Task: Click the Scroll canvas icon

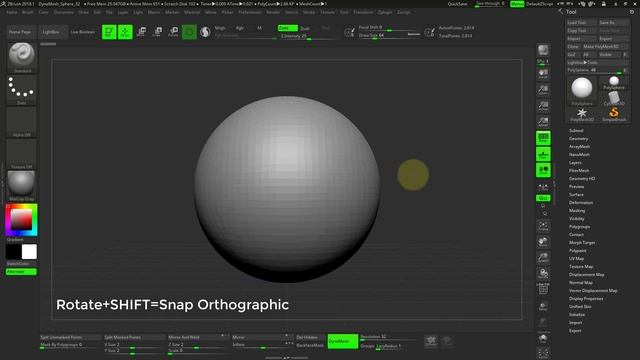Action: coord(543,74)
